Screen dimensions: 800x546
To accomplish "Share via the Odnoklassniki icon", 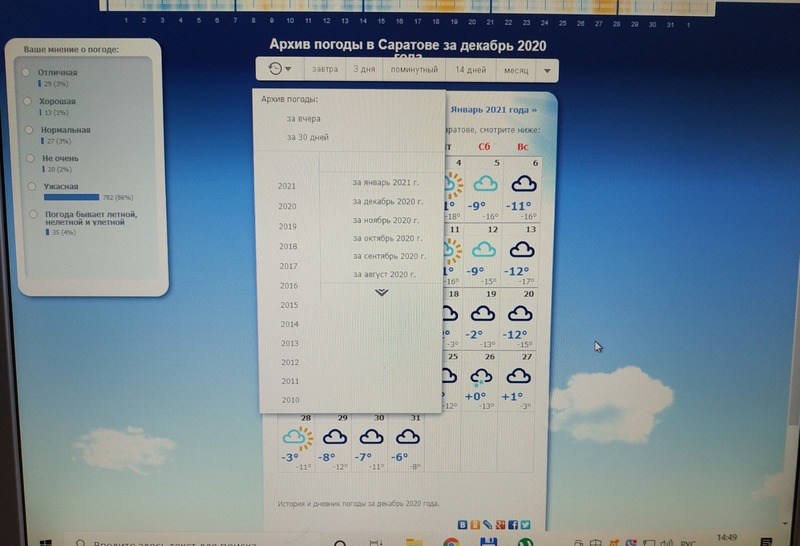I will (475, 525).
